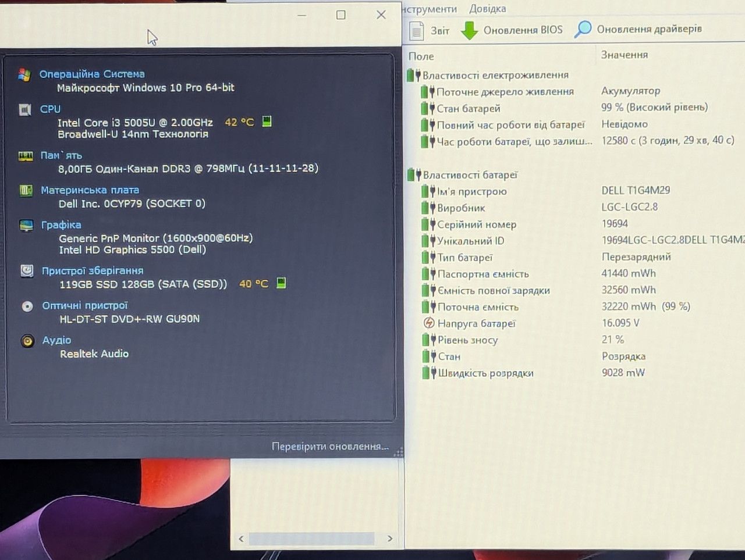
Task: Click the optical disc icon beside Оптичні пристрої
Action: [27, 306]
